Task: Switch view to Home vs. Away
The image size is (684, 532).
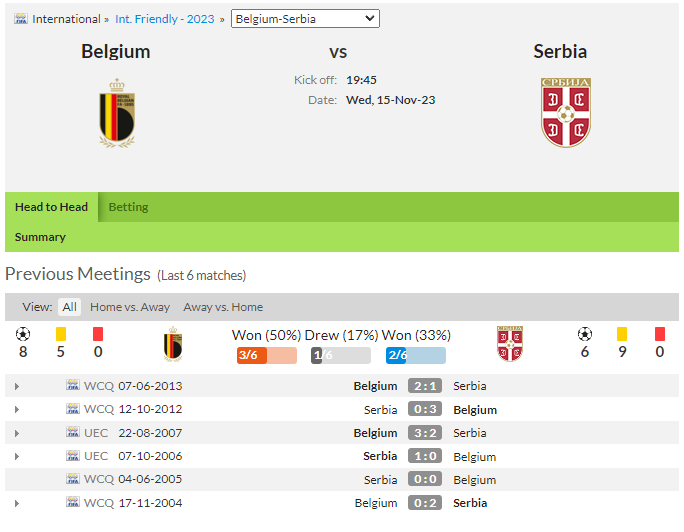Action: click(130, 307)
